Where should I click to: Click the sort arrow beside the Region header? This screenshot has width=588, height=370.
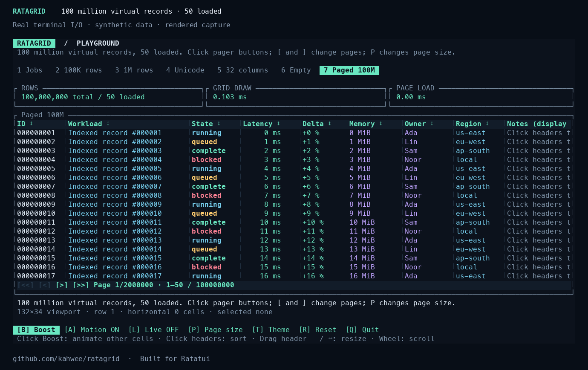[487, 124]
